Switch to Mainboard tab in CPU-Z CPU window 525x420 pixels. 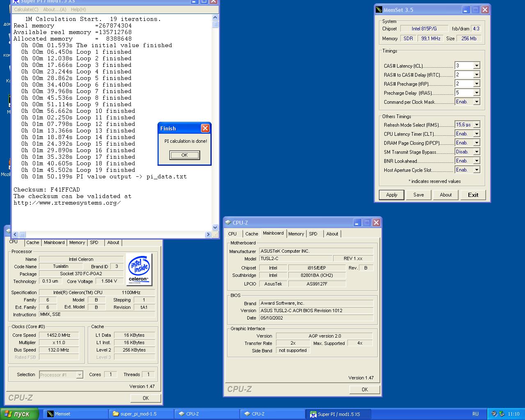click(x=54, y=242)
